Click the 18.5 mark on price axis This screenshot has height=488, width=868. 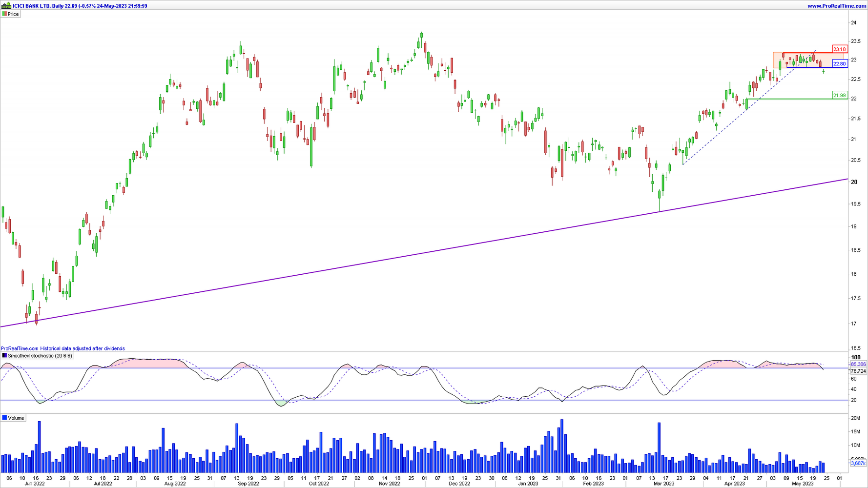[856, 250]
